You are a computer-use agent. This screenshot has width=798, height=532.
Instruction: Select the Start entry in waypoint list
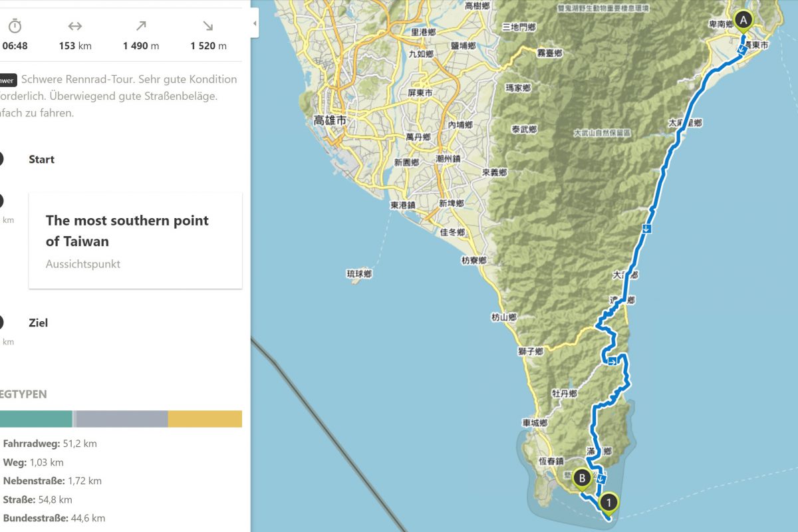[41, 160]
